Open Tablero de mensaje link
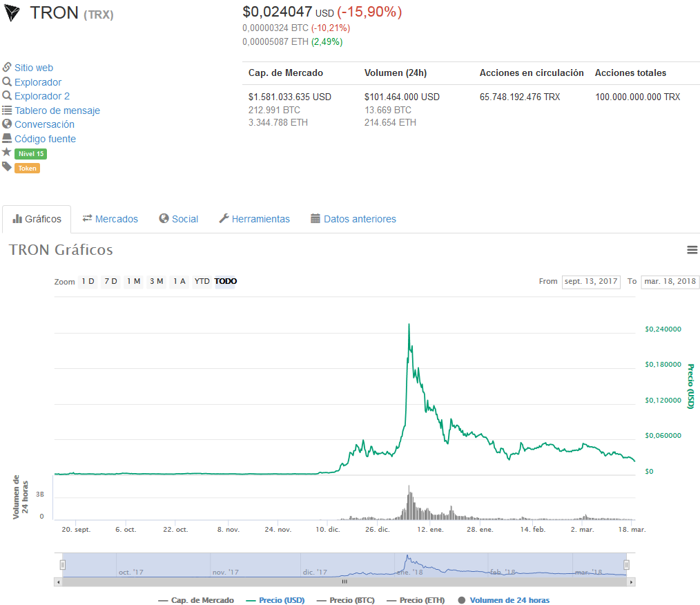 click(x=57, y=111)
